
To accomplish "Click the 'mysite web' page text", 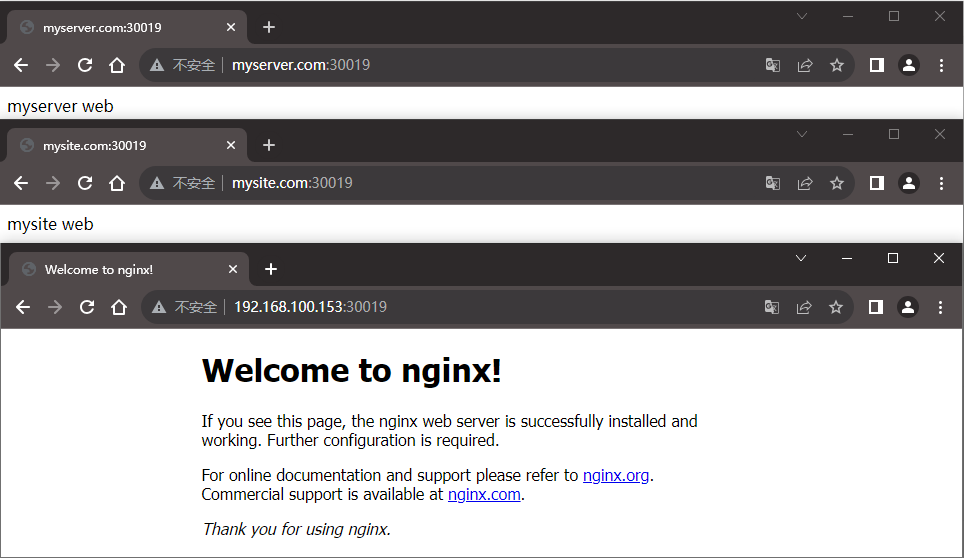I will (50, 224).
